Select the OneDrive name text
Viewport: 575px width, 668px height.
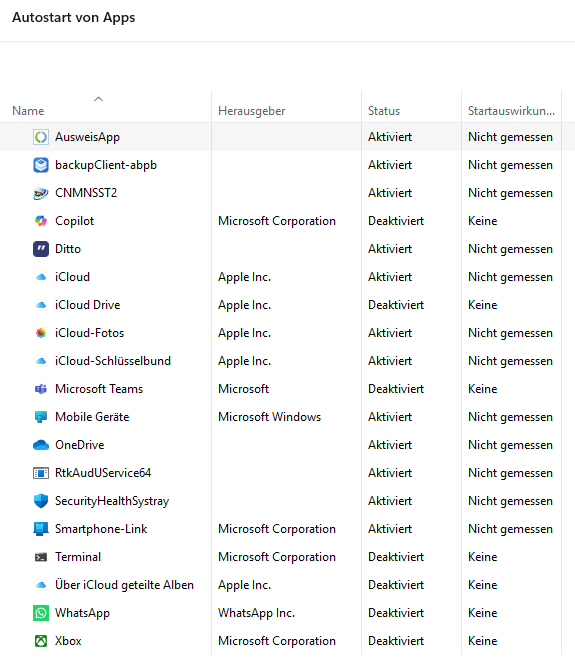click(80, 445)
